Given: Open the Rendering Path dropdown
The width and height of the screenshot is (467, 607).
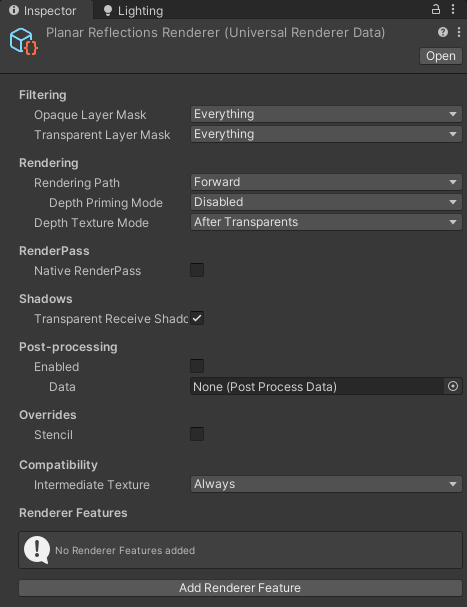Looking at the screenshot, I should point(326,182).
